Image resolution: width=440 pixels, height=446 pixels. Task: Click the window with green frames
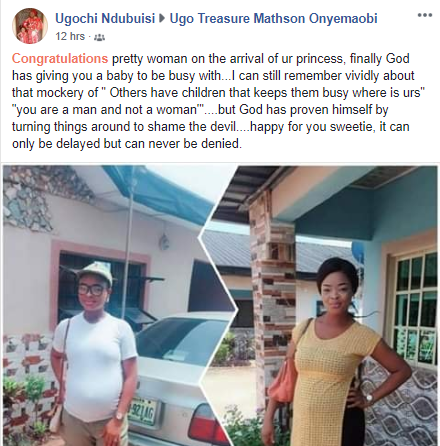pyautogui.click(x=415, y=308)
